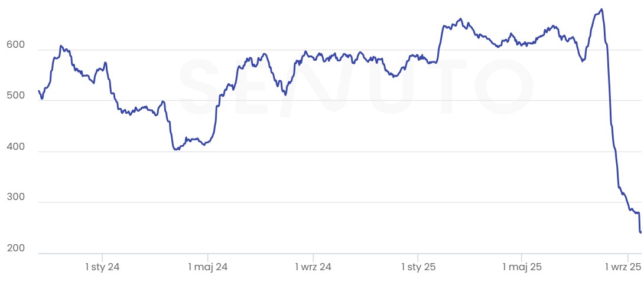Click the line's starting point at far left
644x282 pixels.
point(39,91)
